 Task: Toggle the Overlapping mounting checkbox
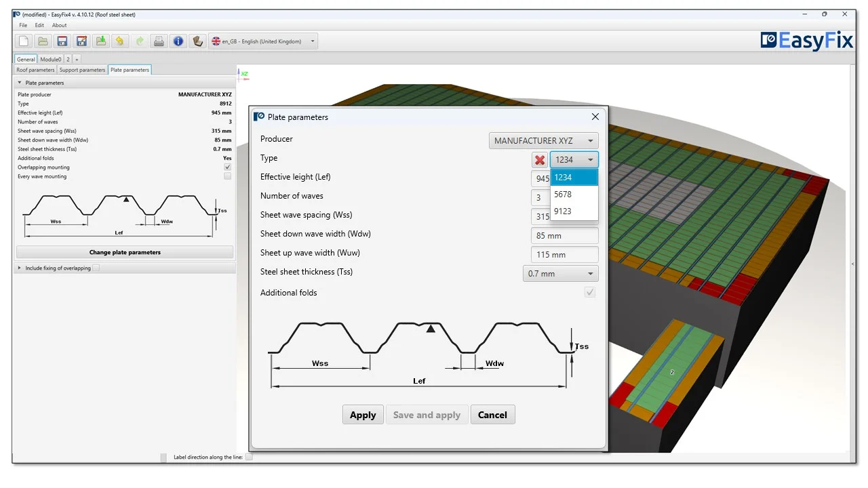pos(227,167)
